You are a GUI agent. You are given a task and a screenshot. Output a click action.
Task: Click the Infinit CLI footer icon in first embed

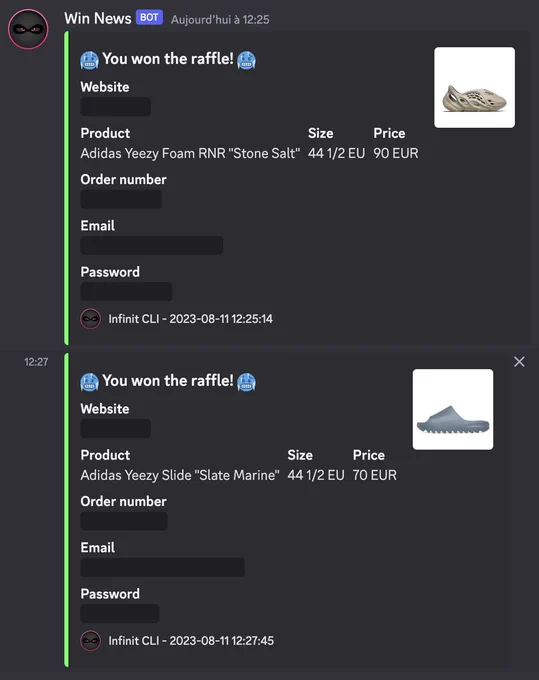point(91,319)
